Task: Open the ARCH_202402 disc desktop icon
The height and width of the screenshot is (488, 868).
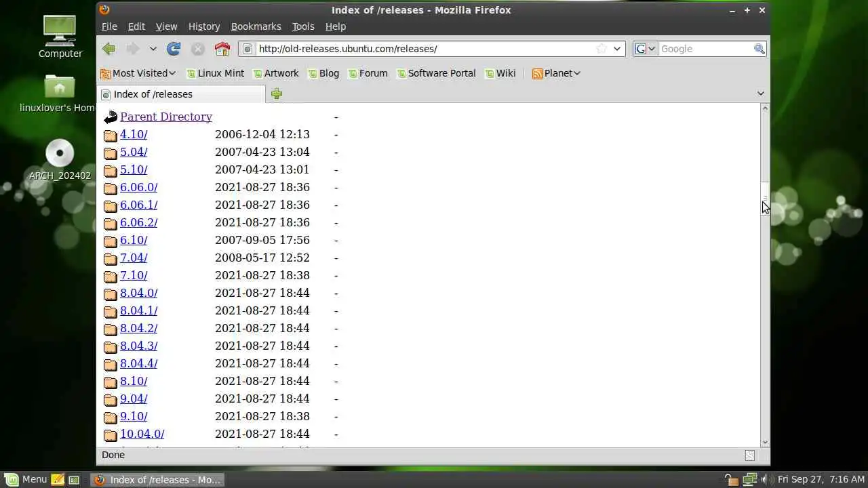Action: pos(60,160)
